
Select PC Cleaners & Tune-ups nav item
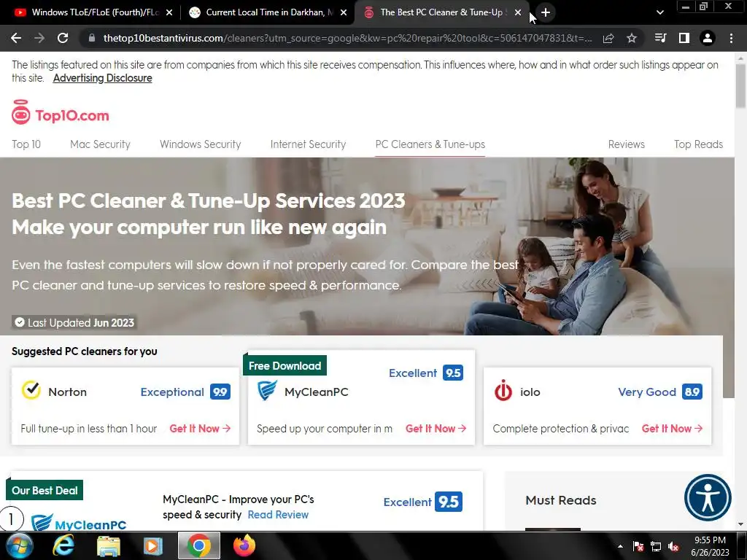tap(430, 144)
